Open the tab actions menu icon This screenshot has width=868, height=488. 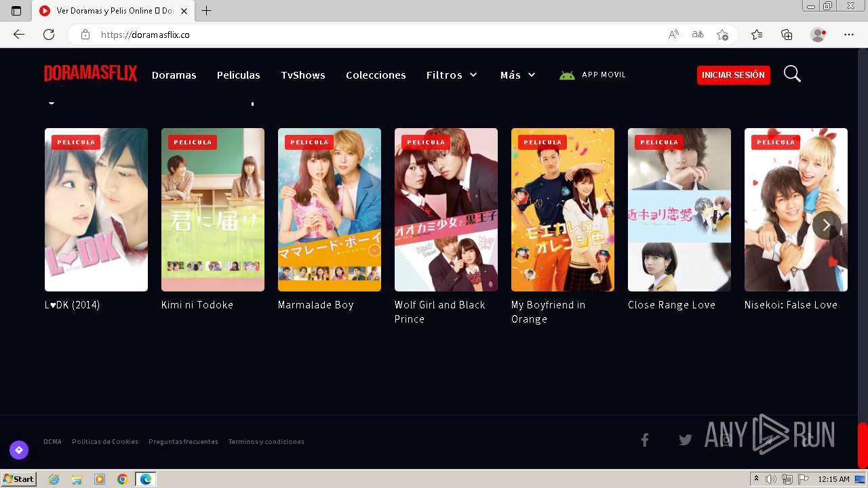coord(16,11)
